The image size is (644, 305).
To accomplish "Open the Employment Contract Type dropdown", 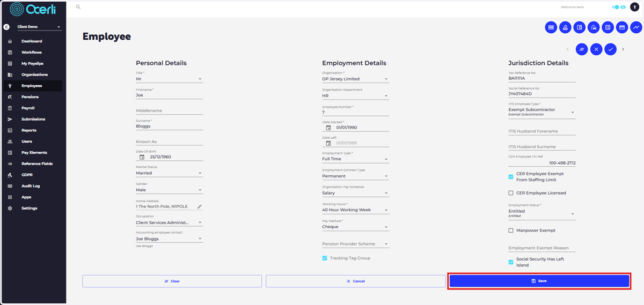I will 355,176.
